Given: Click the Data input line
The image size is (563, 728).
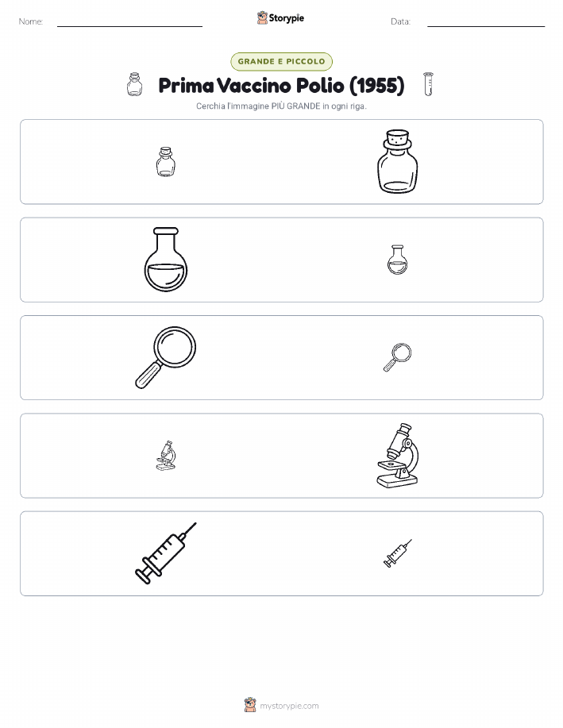Looking at the screenshot, I should [x=486, y=22].
